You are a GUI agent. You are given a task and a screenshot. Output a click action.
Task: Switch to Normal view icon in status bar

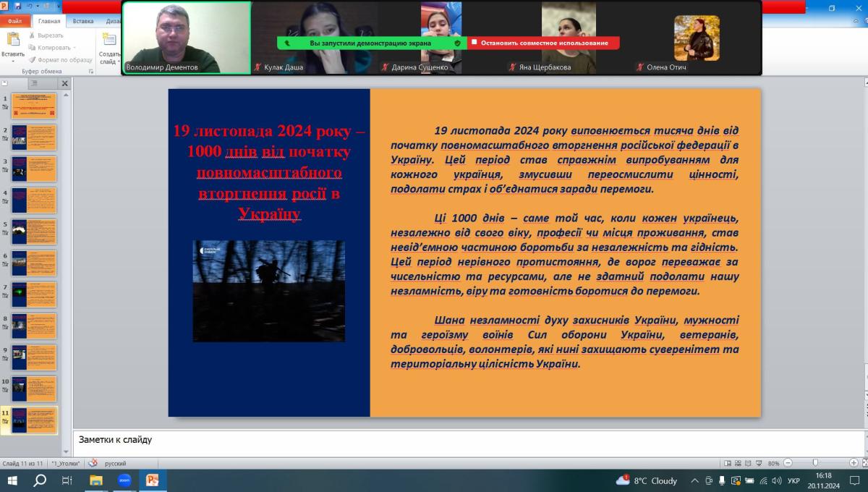click(x=727, y=463)
